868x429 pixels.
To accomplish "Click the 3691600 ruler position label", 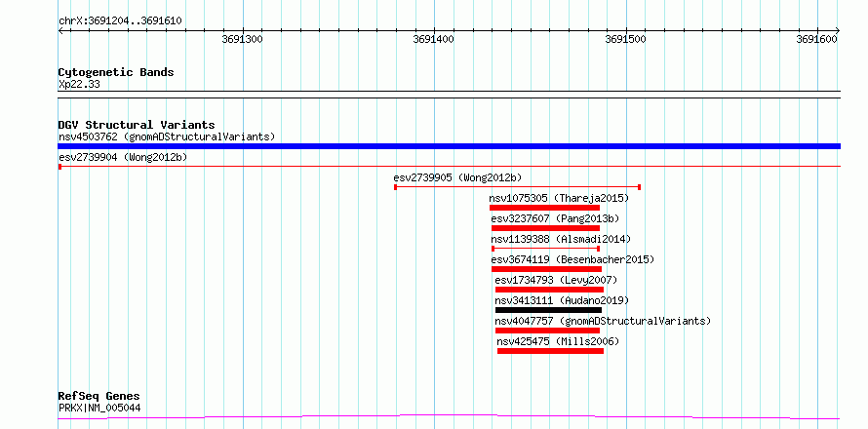I will 816,40.
